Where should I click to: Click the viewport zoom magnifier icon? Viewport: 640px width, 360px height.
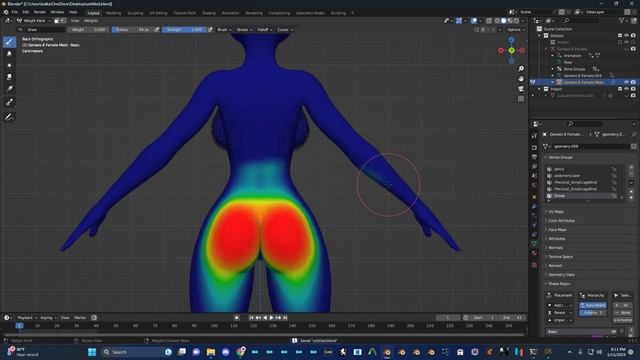click(x=521, y=69)
